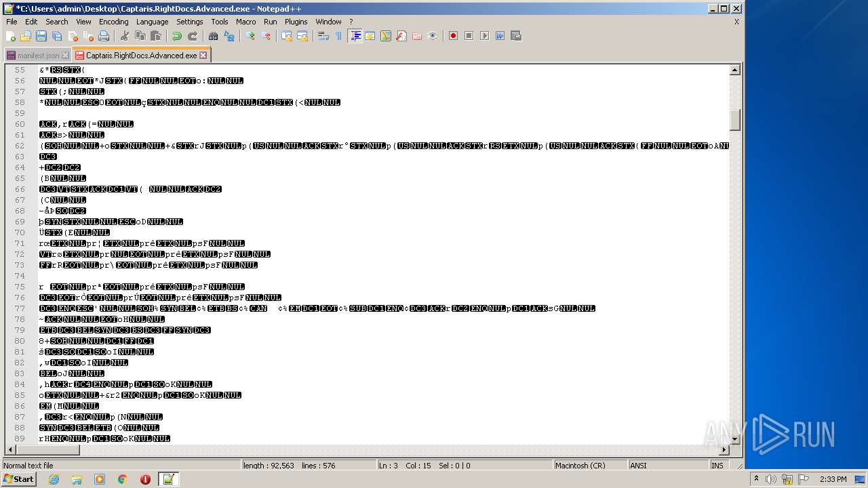Viewport: 868px width, 488px height.
Task: Open the Edit menu
Action: click(x=31, y=22)
